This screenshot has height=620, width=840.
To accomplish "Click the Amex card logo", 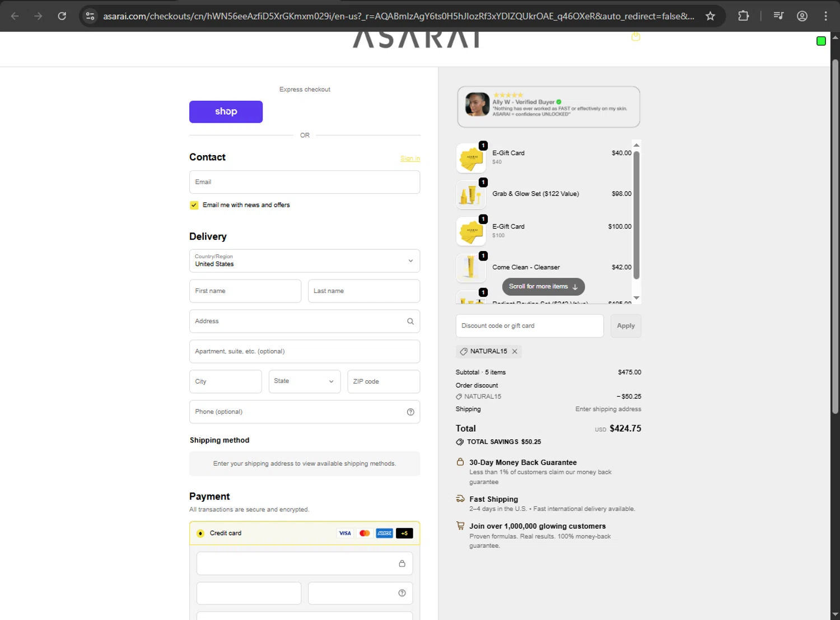I will 385,533.
